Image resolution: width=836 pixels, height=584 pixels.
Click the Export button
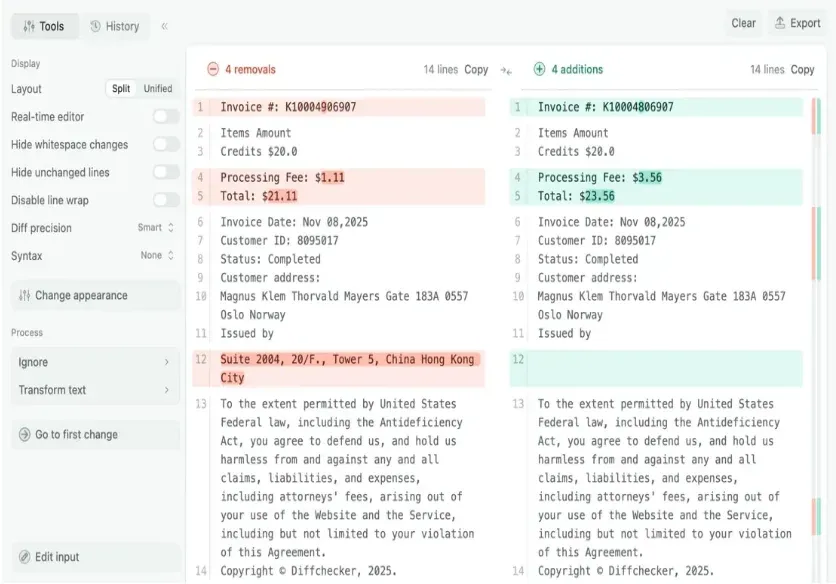click(x=798, y=23)
